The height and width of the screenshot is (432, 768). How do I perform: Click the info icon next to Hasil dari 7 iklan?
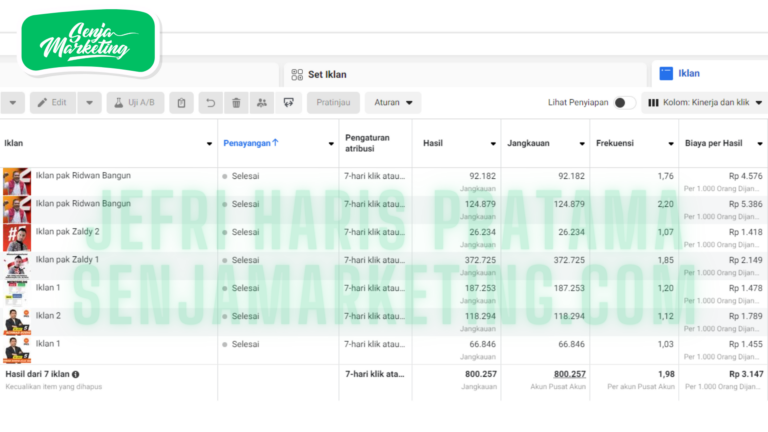(76, 374)
